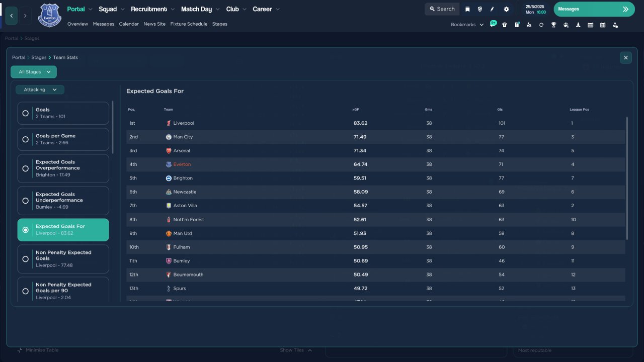The image size is (644, 362).
Task: Open the chat bubble with 9+ badge
Action: 493,24
